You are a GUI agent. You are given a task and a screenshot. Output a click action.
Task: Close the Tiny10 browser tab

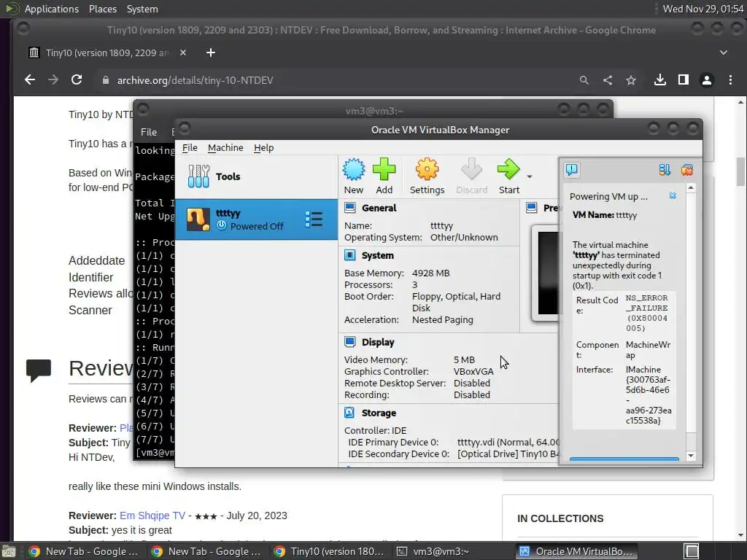pyautogui.click(x=183, y=52)
